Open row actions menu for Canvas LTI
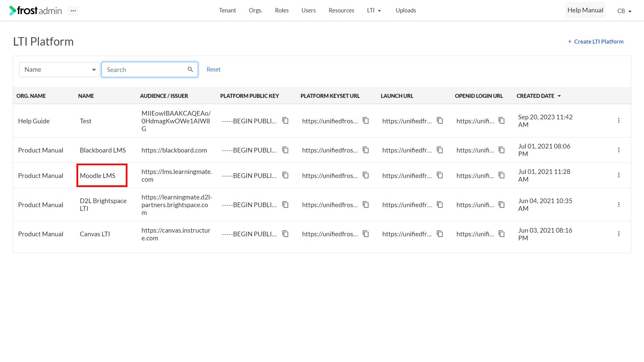 pyautogui.click(x=619, y=234)
